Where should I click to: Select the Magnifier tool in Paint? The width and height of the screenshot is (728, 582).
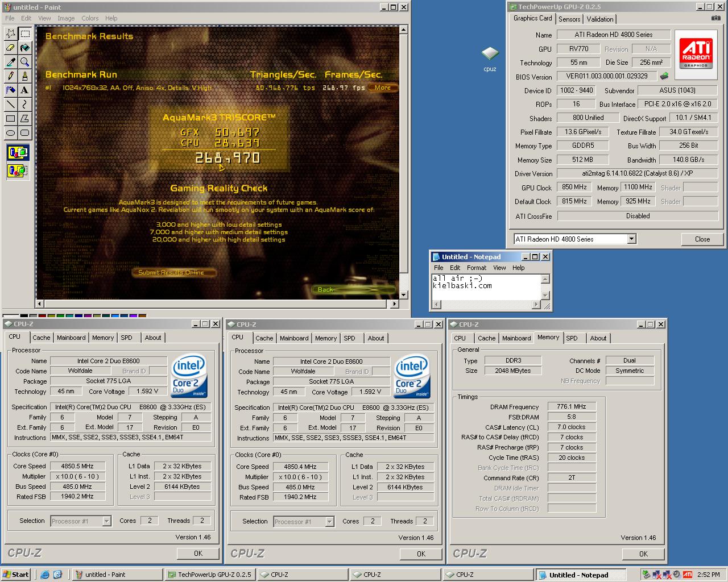point(25,62)
